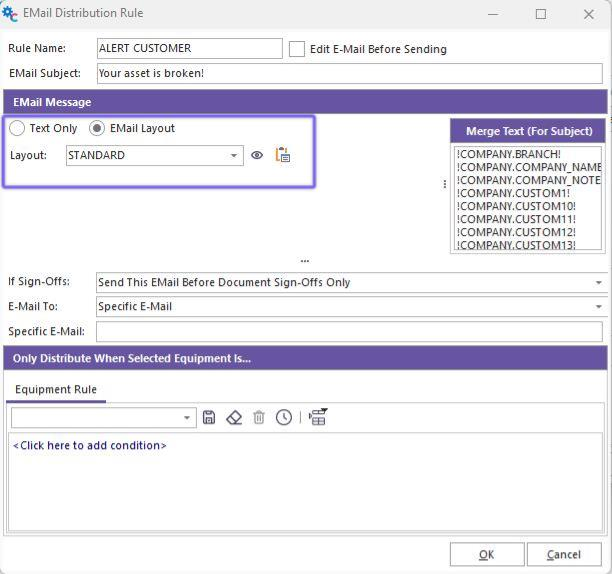
Task: Click into the Specific E-Mail field
Action: pyautogui.click(x=349, y=332)
